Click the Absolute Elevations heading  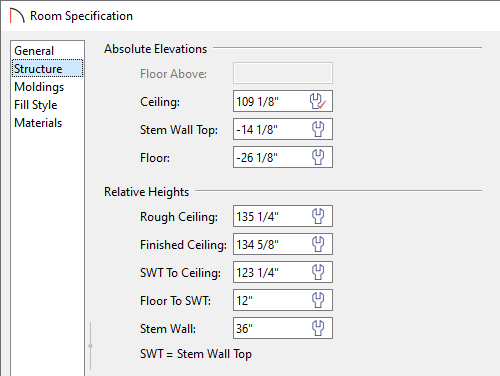pyautogui.click(x=155, y=49)
